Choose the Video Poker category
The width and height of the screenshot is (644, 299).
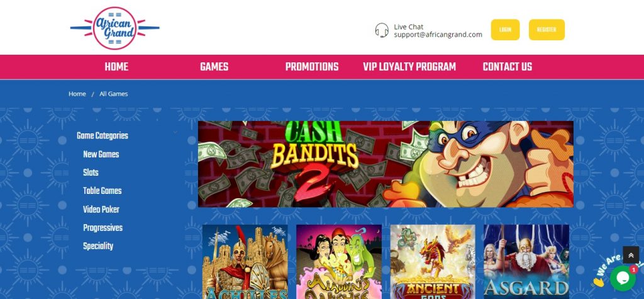click(x=101, y=210)
